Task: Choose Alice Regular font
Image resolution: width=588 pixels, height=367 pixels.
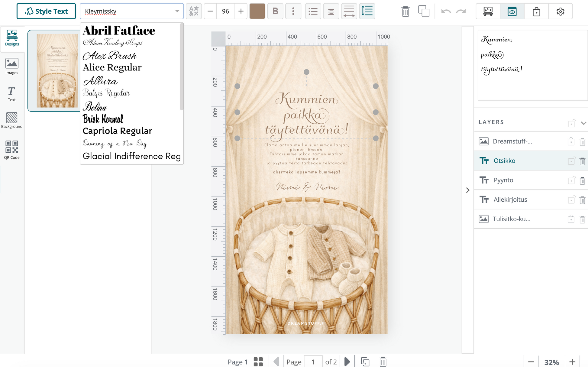Action: point(112,67)
